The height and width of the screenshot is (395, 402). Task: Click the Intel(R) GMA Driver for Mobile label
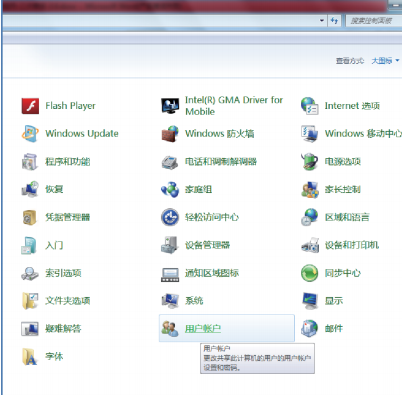tap(234, 106)
